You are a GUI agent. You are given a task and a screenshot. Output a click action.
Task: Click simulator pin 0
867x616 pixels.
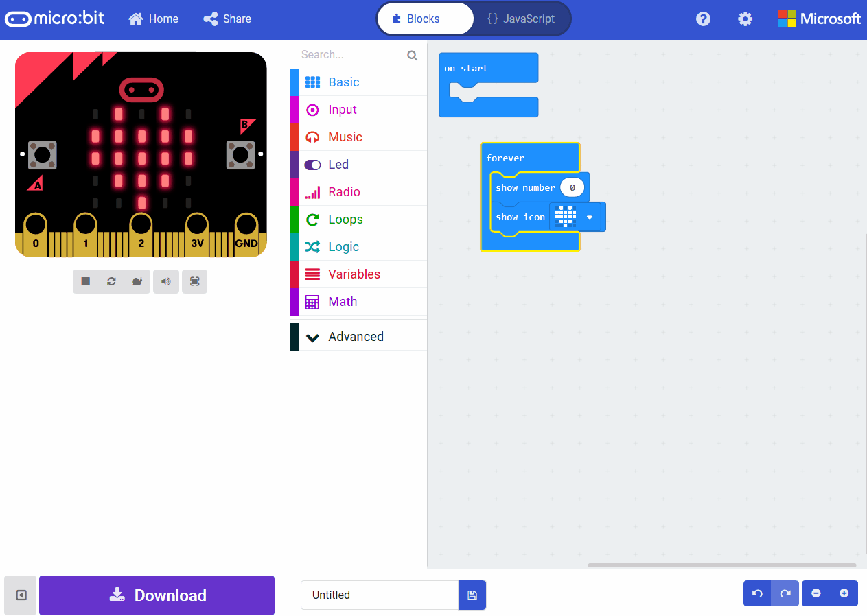(36, 235)
